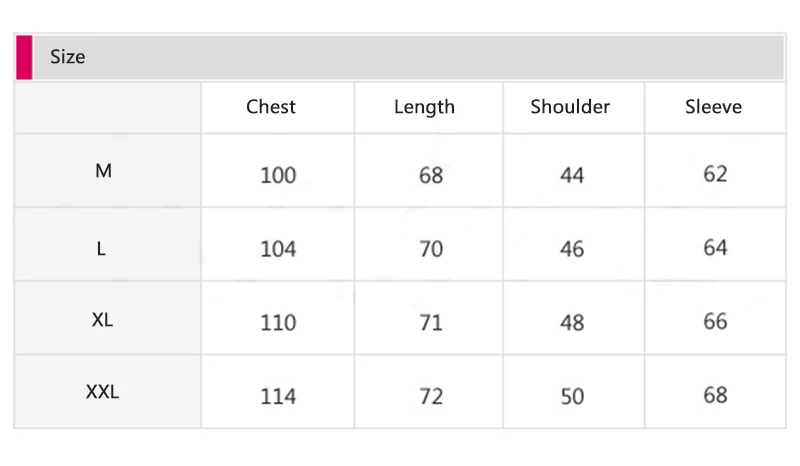Click the chest value 100 for M
The image size is (800, 466).
[x=278, y=175]
